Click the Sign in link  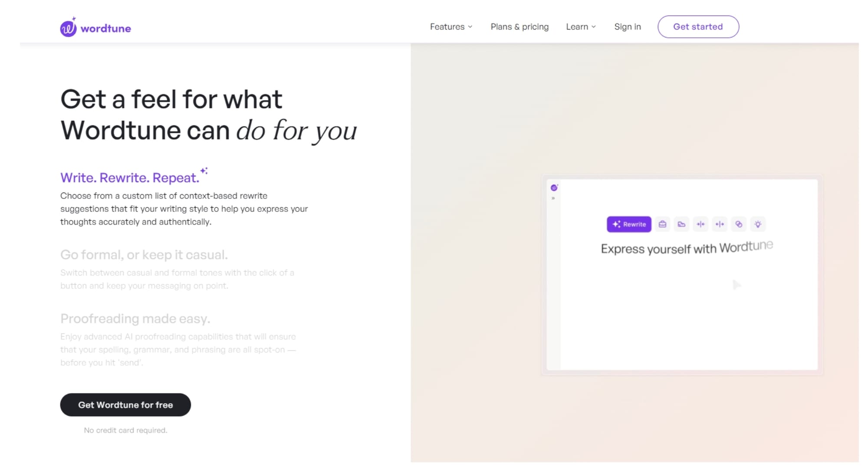pyautogui.click(x=628, y=27)
